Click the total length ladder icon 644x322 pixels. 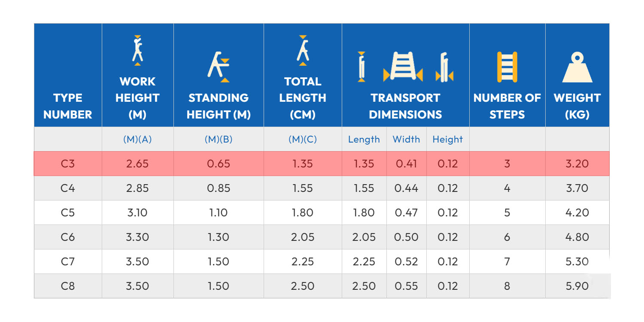(x=303, y=51)
